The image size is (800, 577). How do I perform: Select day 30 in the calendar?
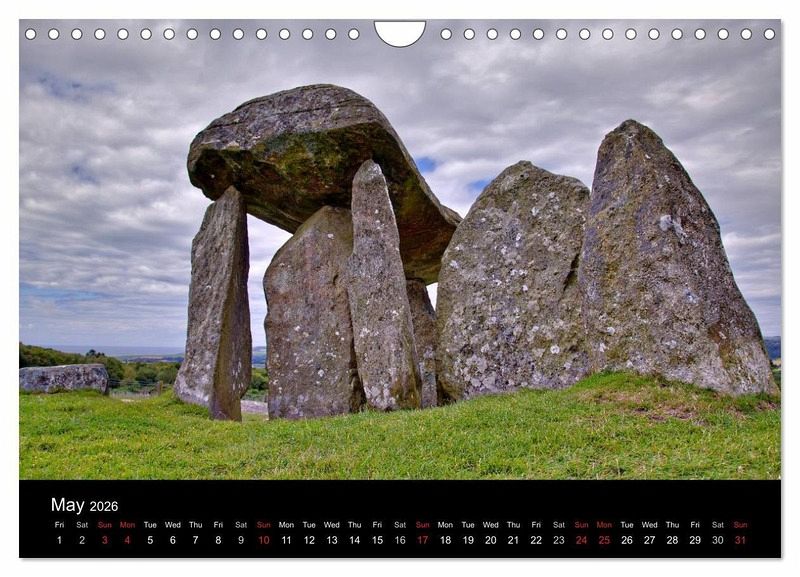[x=718, y=540]
